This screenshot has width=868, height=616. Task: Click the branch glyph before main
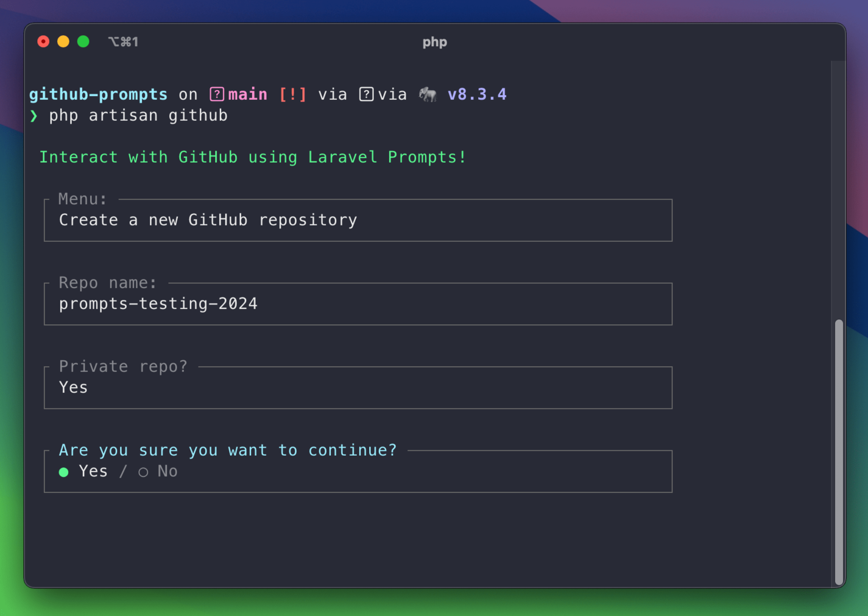pos(217,94)
